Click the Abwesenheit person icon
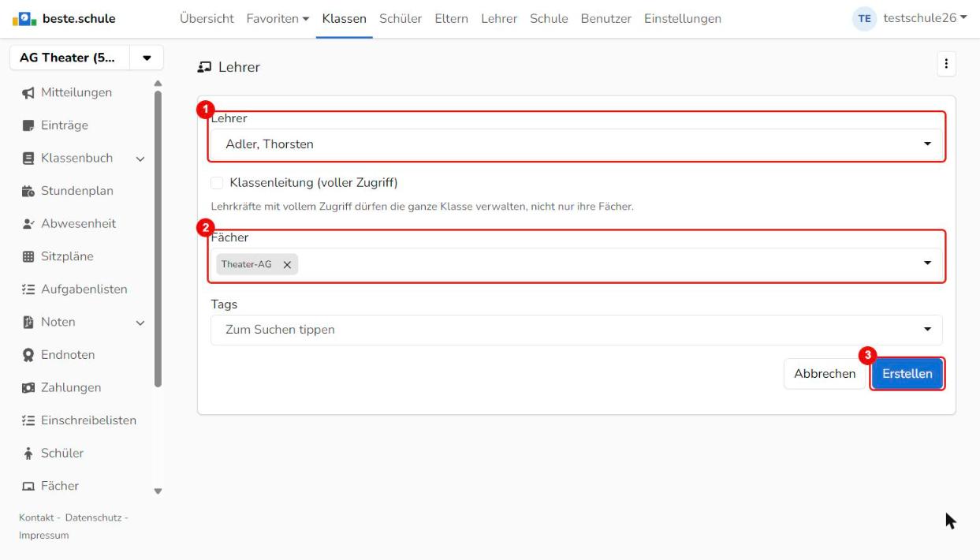980x560 pixels. (x=28, y=224)
